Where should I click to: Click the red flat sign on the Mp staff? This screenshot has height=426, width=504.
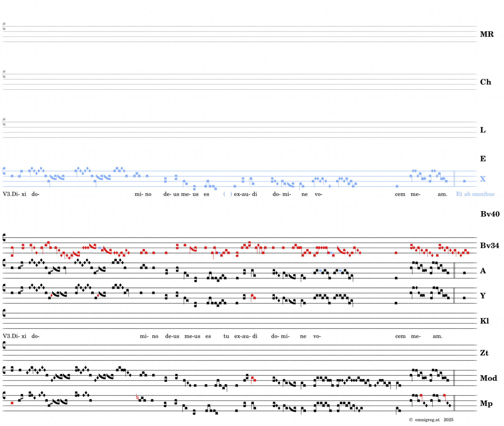(x=137, y=397)
